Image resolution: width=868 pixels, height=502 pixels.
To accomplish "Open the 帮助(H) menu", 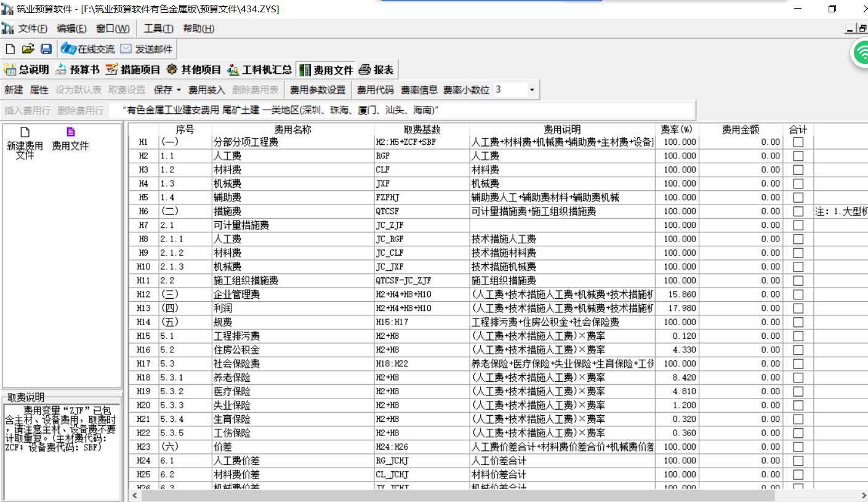I will point(199,29).
